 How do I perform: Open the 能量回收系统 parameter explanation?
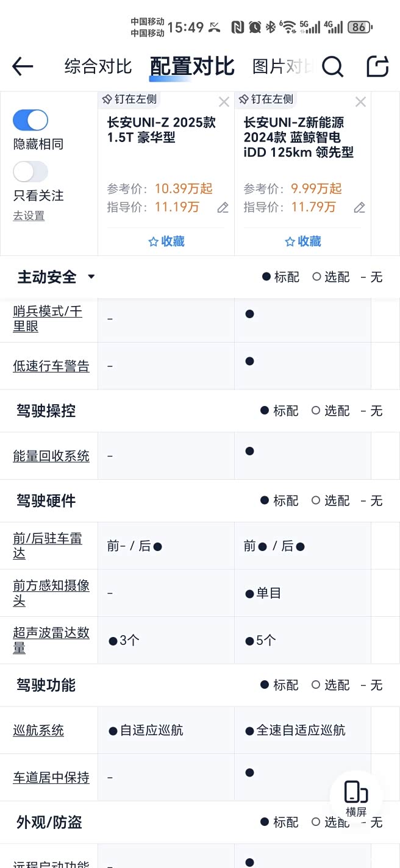point(51,456)
